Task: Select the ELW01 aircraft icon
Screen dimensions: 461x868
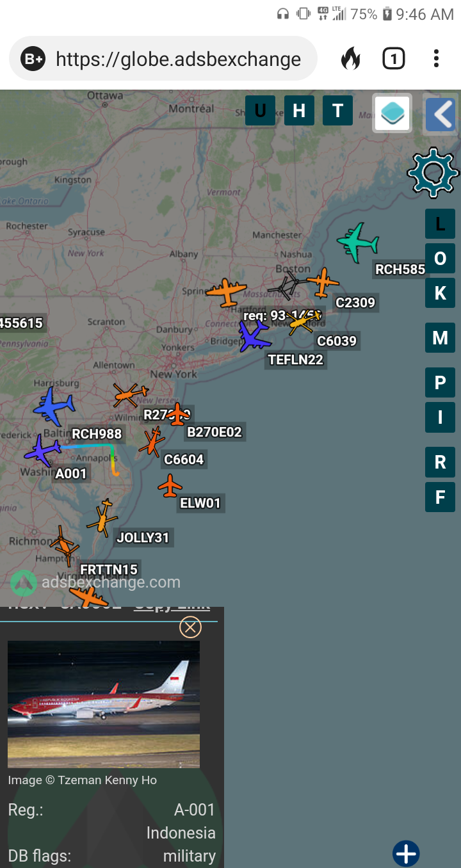Action: 170,486
